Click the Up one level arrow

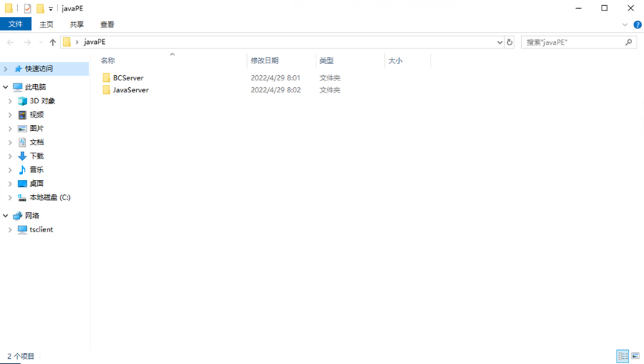pyautogui.click(x=52, y=42)
